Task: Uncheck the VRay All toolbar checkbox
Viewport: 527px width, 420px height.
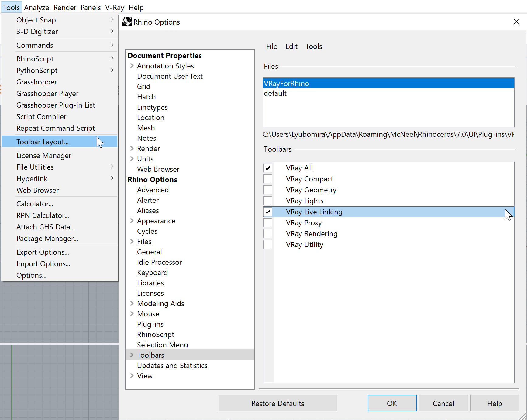Action: tap(268, 168)
